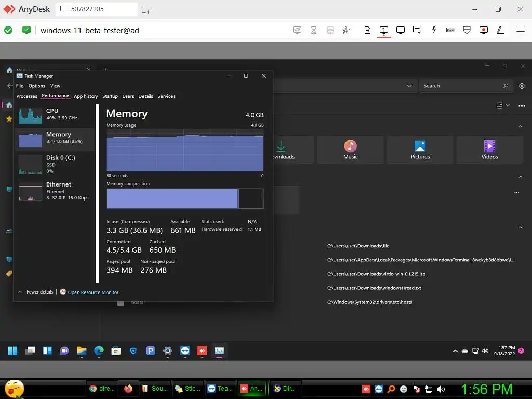
Task: Open Explorer layout view dropdown
Action: click(x=503, y=105)
